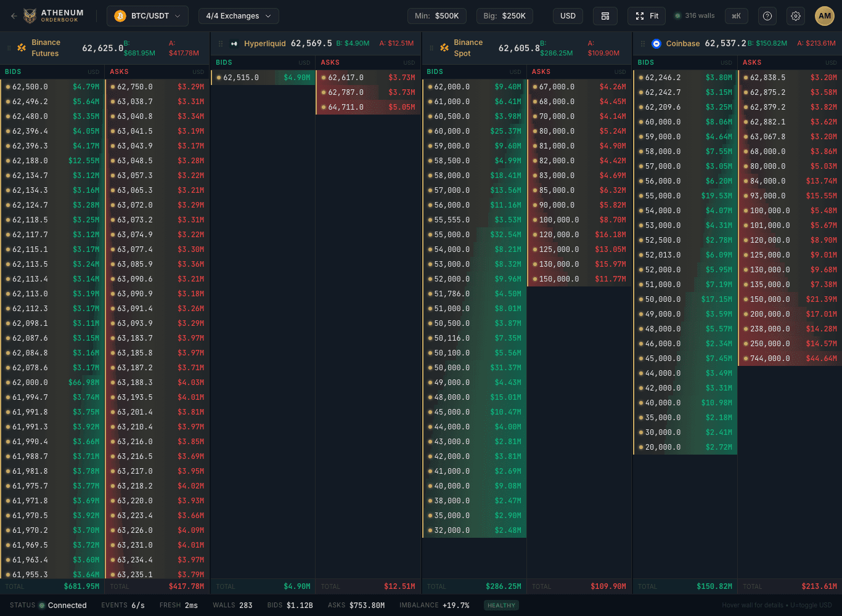This screenshot has height=616, width=842.
Task: Click Binance Futures bids total $681.95M
Action: pos(81,586)
